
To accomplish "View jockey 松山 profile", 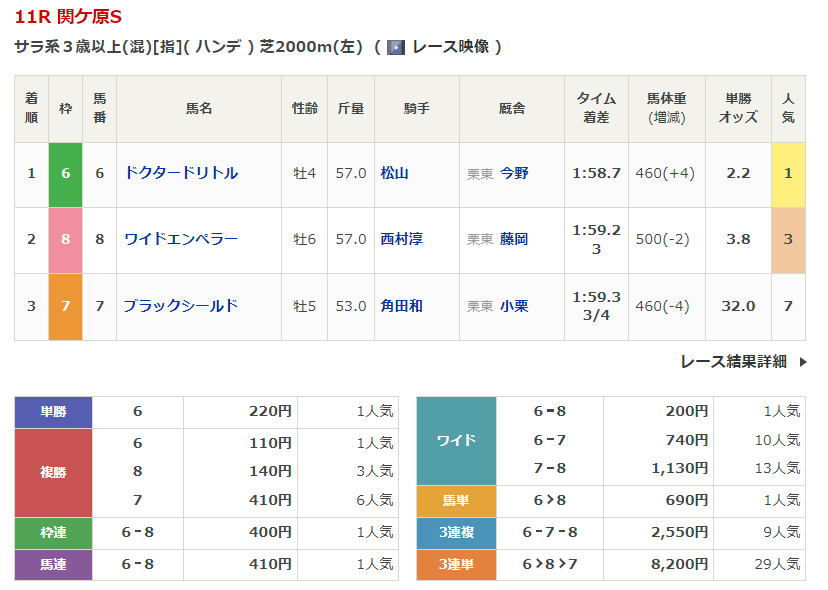I will pyautogui.click(x=395, y=173).
